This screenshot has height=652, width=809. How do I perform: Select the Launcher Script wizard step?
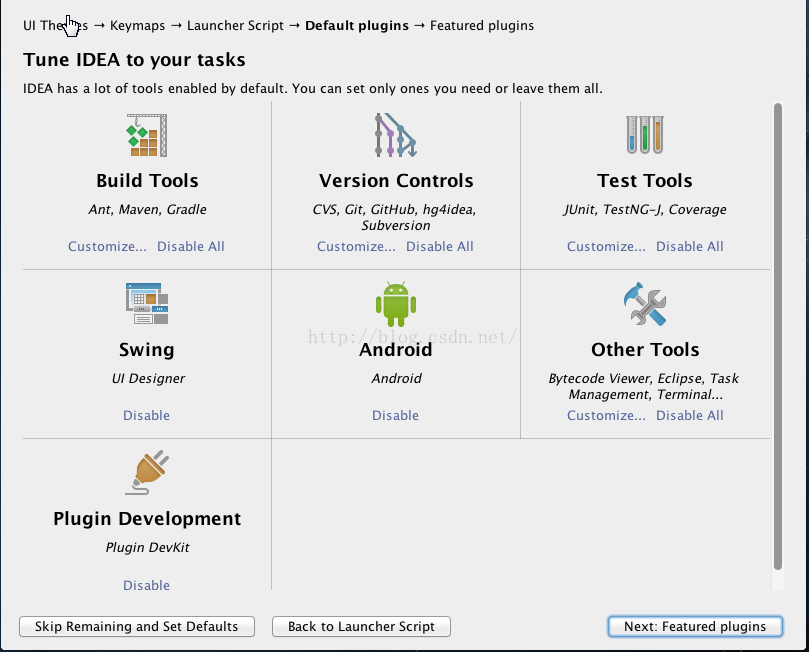(x=235, y=26)
